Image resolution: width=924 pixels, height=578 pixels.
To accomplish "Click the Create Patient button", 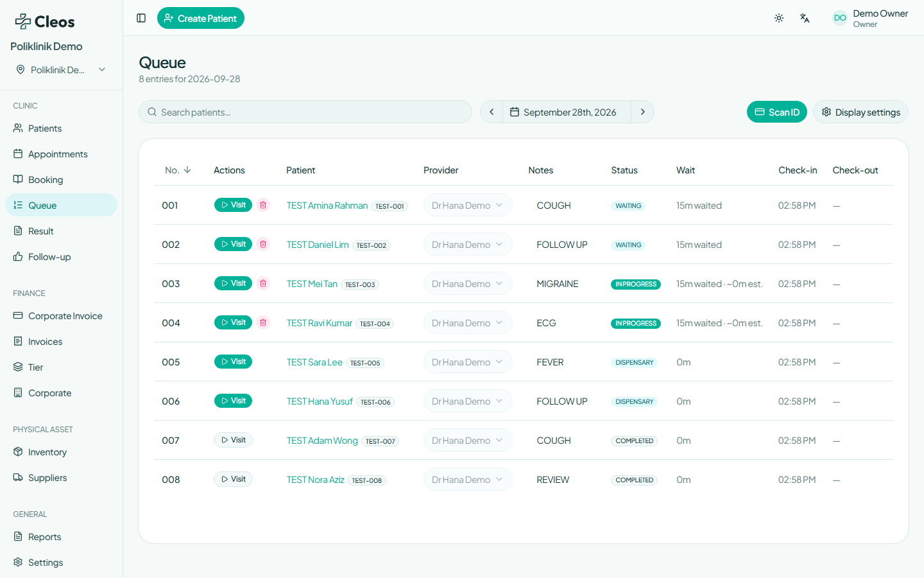I will point(201,18).
